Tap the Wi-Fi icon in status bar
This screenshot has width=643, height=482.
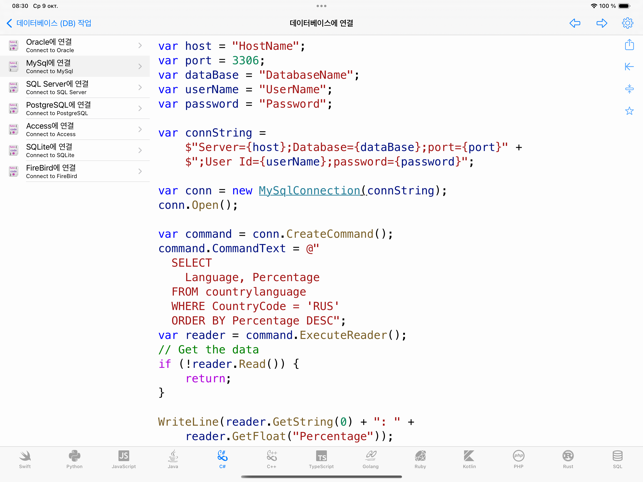(594, 6)
